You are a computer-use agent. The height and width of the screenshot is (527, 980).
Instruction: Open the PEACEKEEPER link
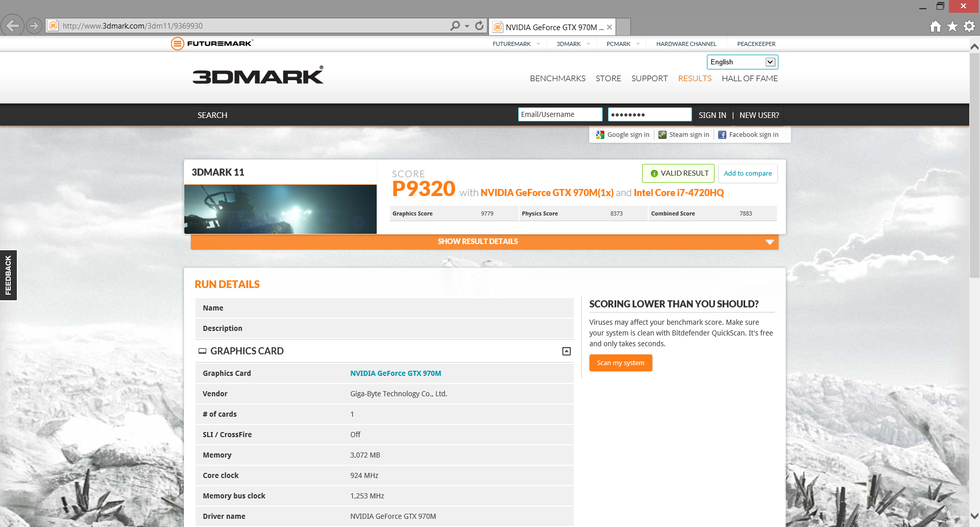[x=756, y=44]
